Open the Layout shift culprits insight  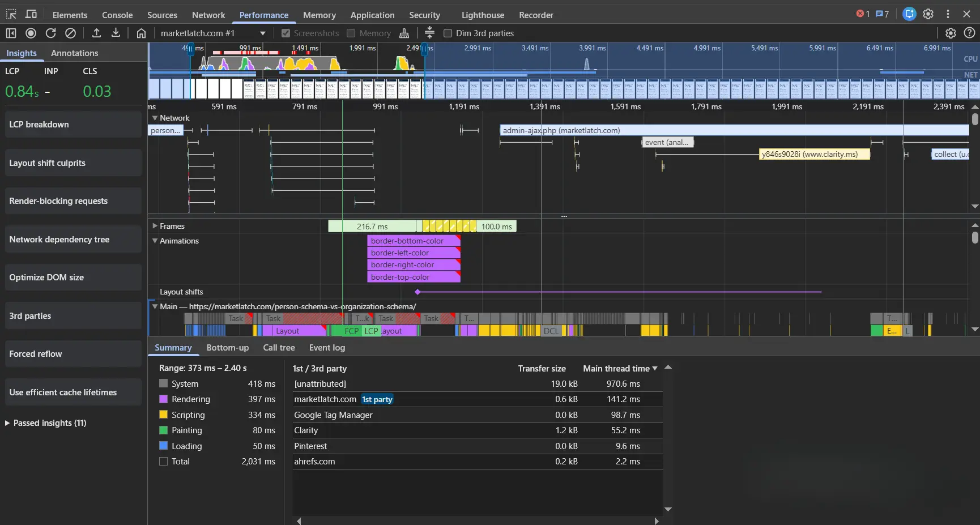(73, 163)
